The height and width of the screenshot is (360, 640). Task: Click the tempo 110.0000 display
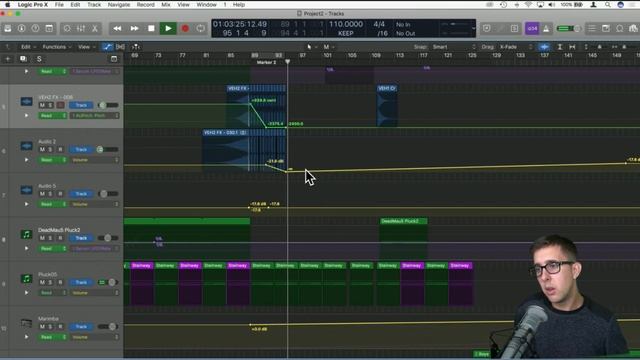(346, 24)
